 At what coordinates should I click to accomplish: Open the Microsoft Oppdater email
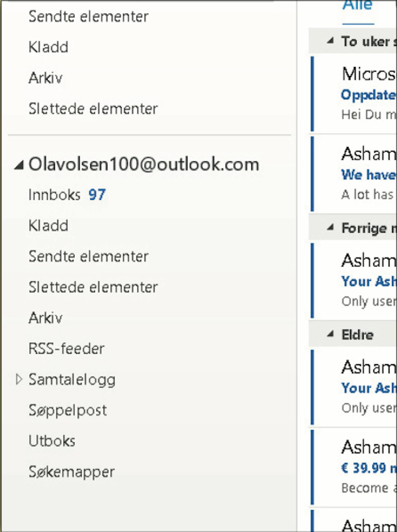click(x=355, y=94)
